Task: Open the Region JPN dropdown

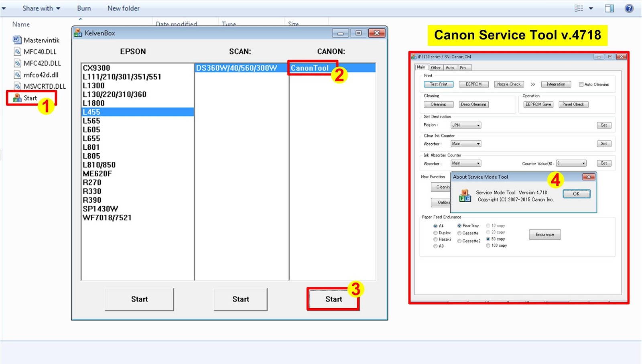Action: tap(465, 125)
